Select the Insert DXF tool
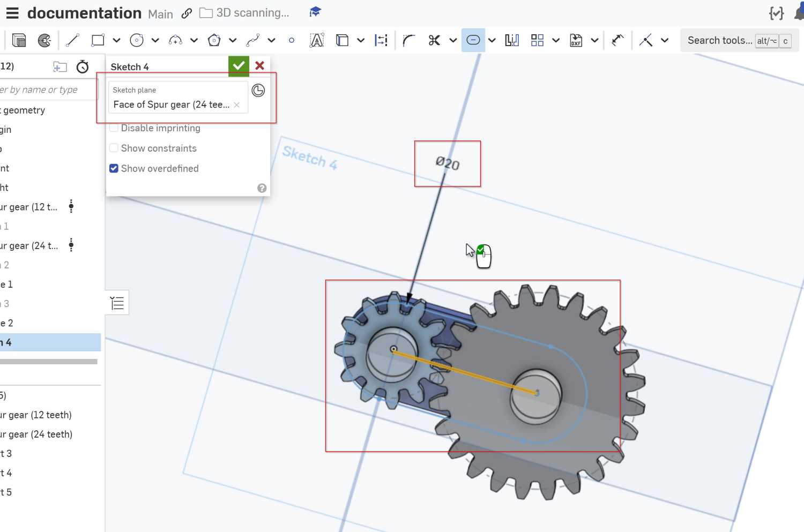804x532 pixels. click(x=576, y=40)
